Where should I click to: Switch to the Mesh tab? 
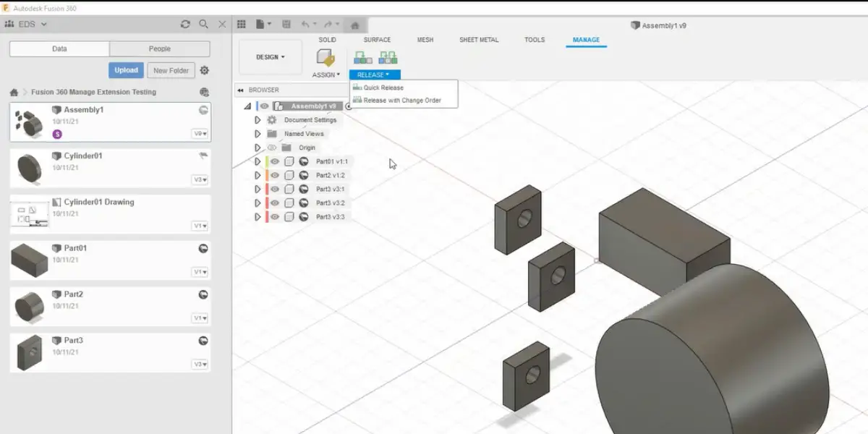pyautogui.click(x=425, y=40)
